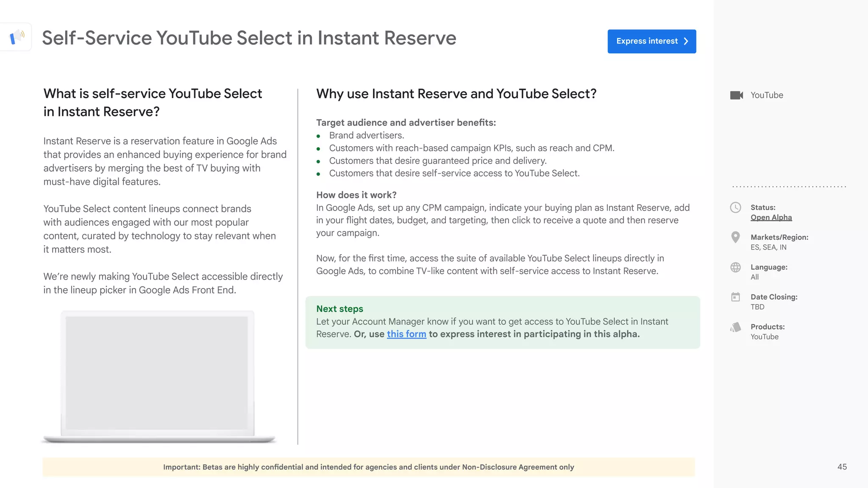Click the 'Next steps' heading
Image resolution: width=868 pixels, height=488 pixels.
click(339, 309)
